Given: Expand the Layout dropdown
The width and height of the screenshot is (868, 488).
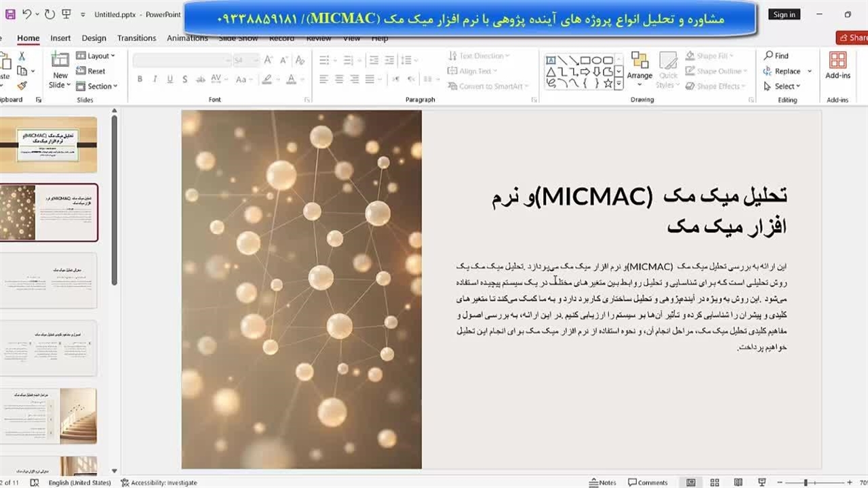Looking at the screenshot, I should coord(96,56).
